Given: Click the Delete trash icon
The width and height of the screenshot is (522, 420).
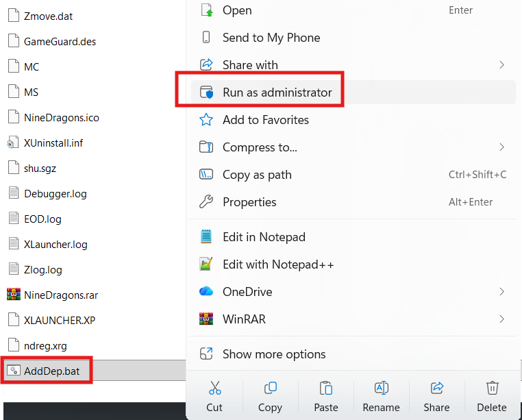Looking at the screenshot, I should 492,388.
